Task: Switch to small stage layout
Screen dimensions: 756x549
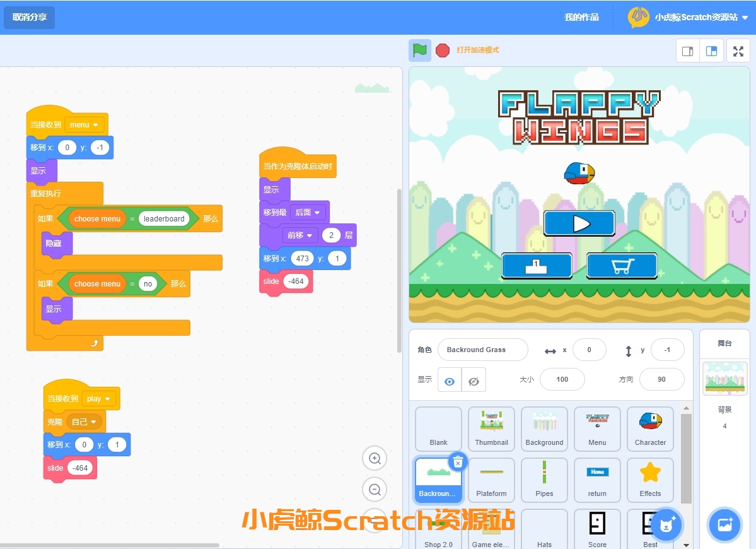Action: pyautogui.click(x=688, y=51)
